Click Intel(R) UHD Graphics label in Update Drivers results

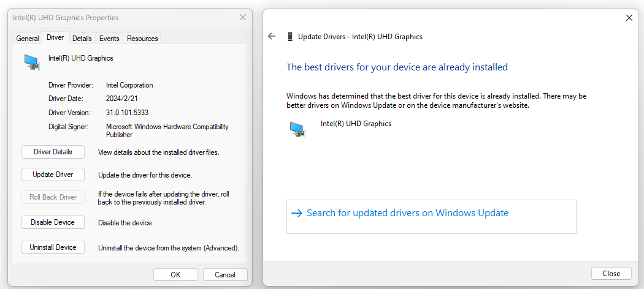tap(356, 124)
